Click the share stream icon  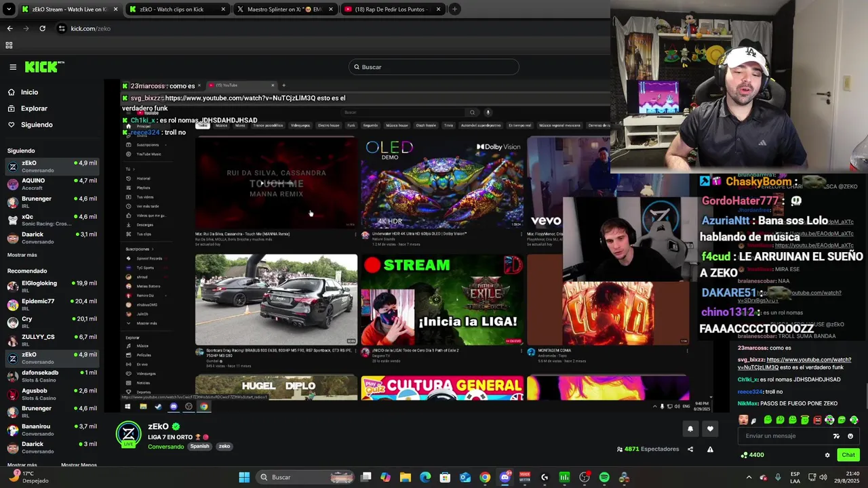point(690,449)
